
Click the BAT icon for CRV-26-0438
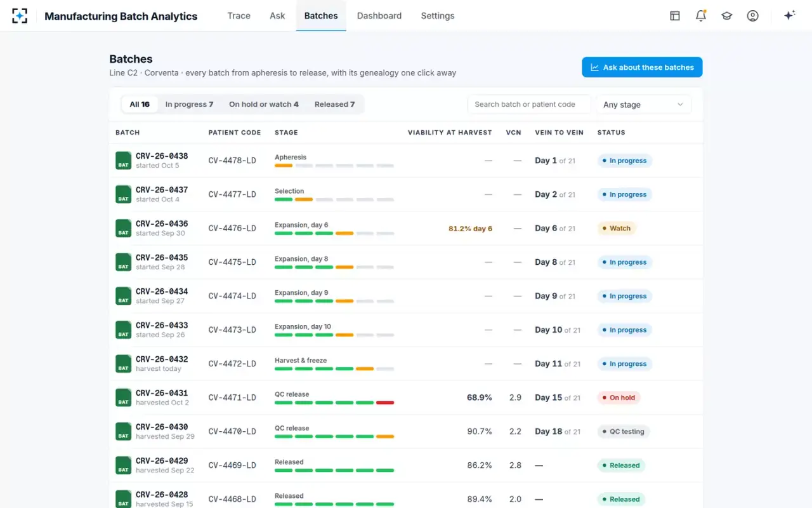pos(123,161)
